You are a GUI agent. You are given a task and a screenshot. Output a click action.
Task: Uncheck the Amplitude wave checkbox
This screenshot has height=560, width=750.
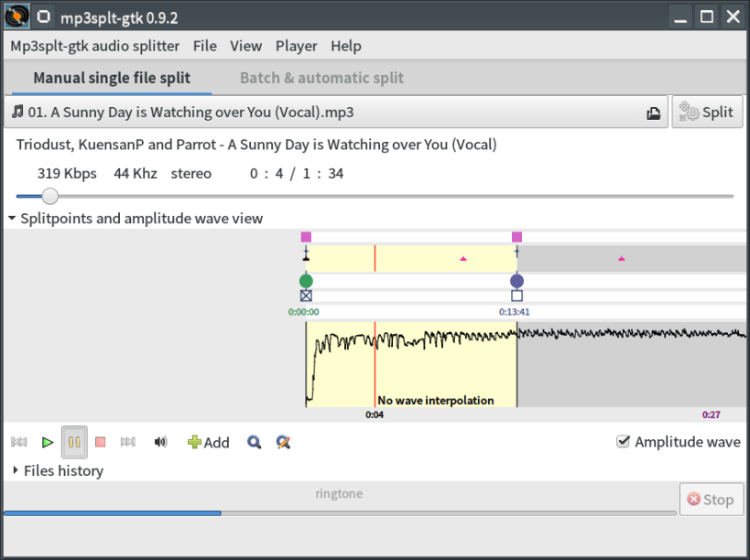pos(623,441)
